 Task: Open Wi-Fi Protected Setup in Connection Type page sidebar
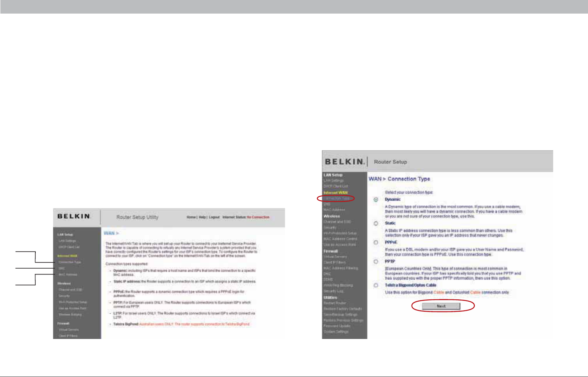[x=340, y=233]
